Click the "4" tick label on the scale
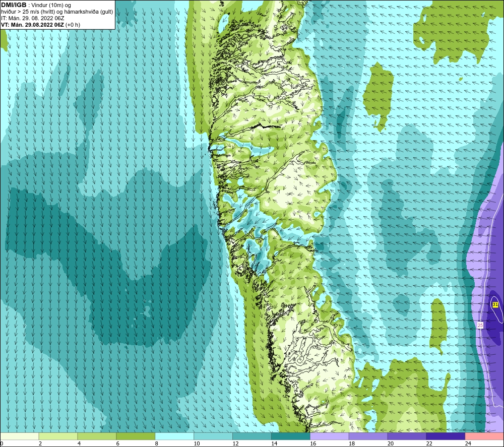Screen dimensions: 504x447 tap(79, 443)
